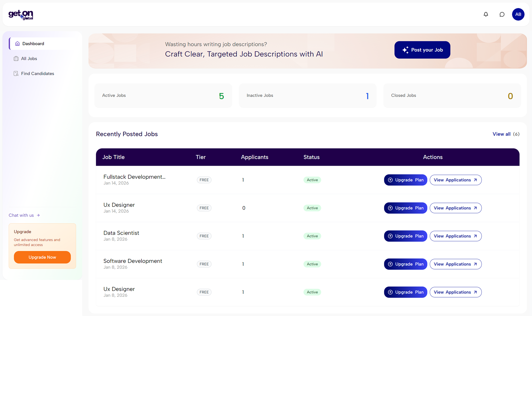View Applications for Software Development job
Image resolution: width=532 pixels, height=399 pixels.
click(x=455, y=264)
